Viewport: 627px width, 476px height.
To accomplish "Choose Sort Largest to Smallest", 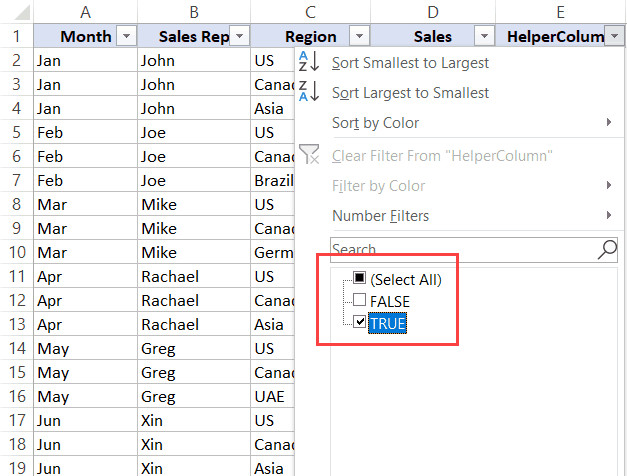I will (x=410, y=93).
